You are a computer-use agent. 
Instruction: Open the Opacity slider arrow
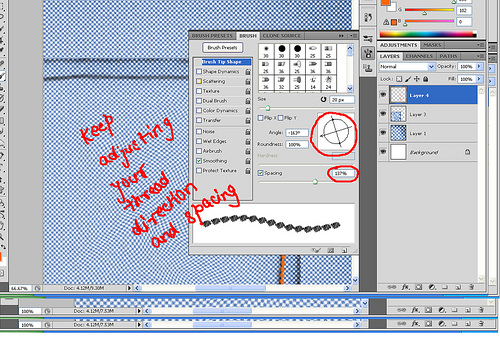479,66
